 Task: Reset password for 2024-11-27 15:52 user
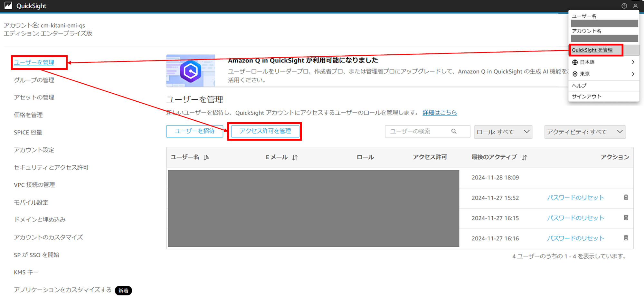pos(575,198)
